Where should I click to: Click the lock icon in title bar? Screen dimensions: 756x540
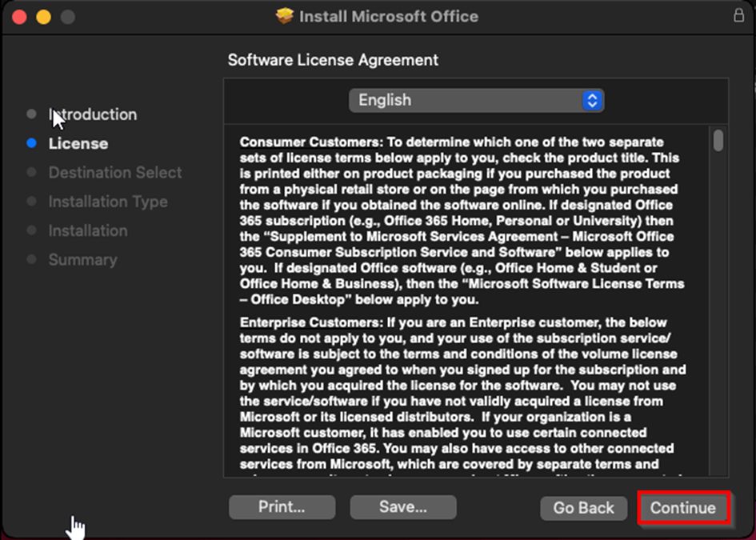(x=738, y=15)
